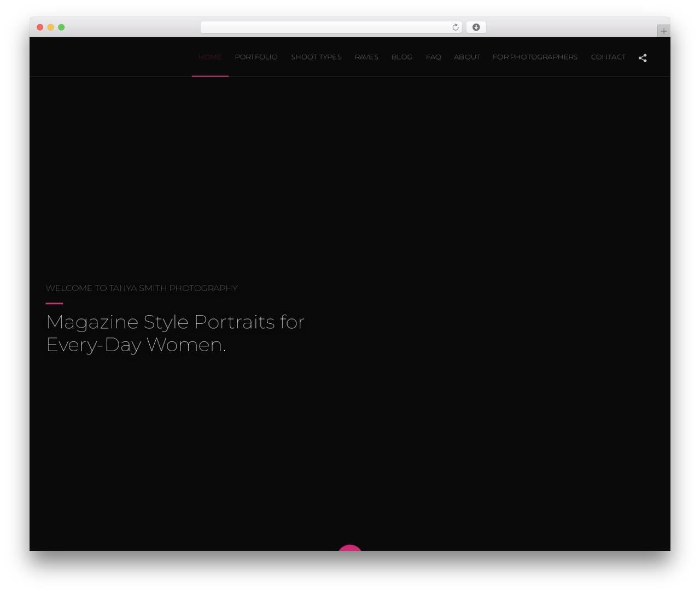Click the Welcome to Tanya Smith Photography text

(x=142, y=288)
